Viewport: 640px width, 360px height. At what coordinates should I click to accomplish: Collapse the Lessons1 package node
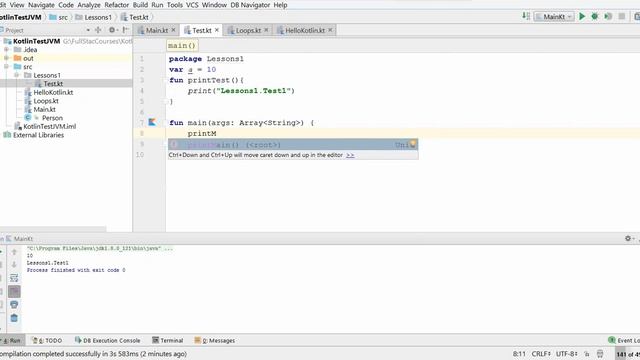point(16,75)
